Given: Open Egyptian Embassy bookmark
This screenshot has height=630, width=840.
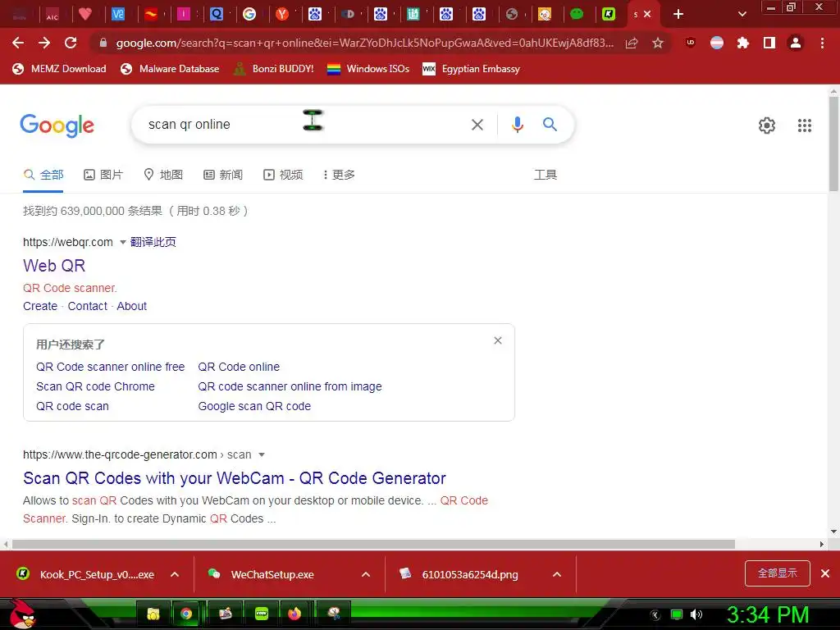Looking at the screenshot, I should tap(471, 69).
